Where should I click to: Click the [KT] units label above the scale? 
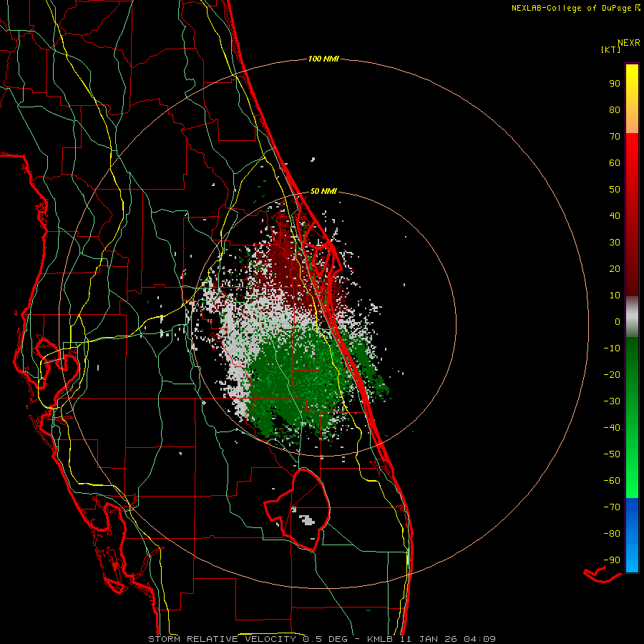click(x=610, y=49)
